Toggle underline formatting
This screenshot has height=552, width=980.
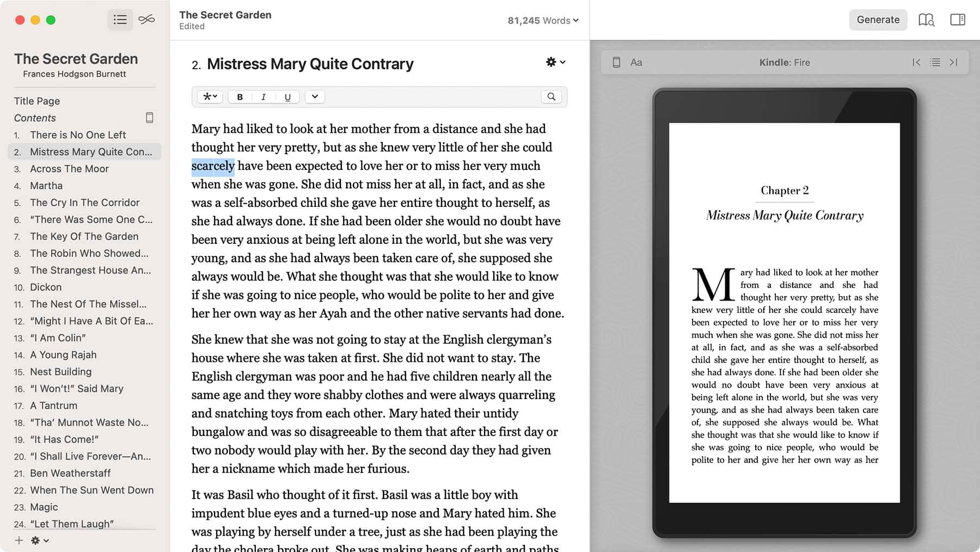point(287,96)
